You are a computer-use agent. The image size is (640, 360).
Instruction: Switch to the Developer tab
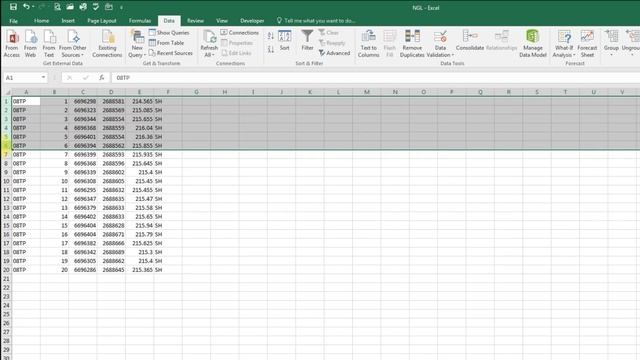[252, 21]
